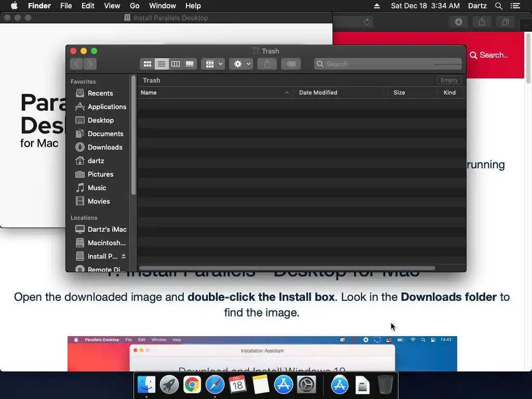Open the Trash from the Dock
532x399 pixels.
tap(385, 385)
